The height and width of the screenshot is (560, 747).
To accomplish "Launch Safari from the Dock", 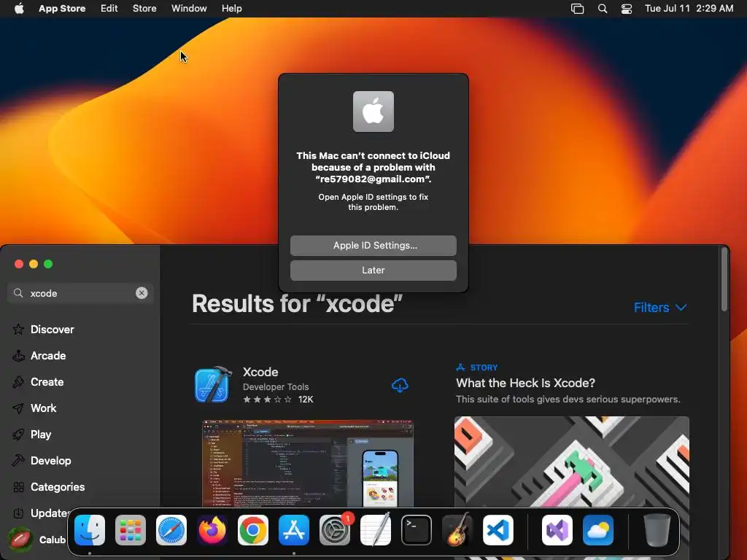I will (x=171, y=530).
